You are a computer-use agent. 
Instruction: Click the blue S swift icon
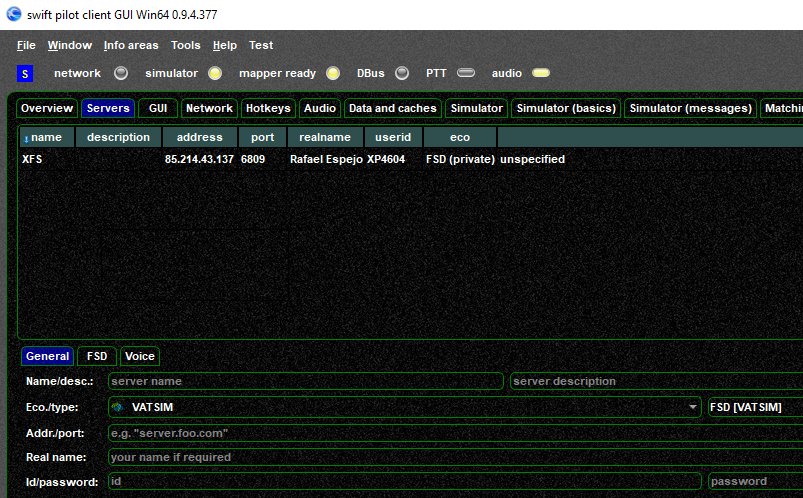25,74
